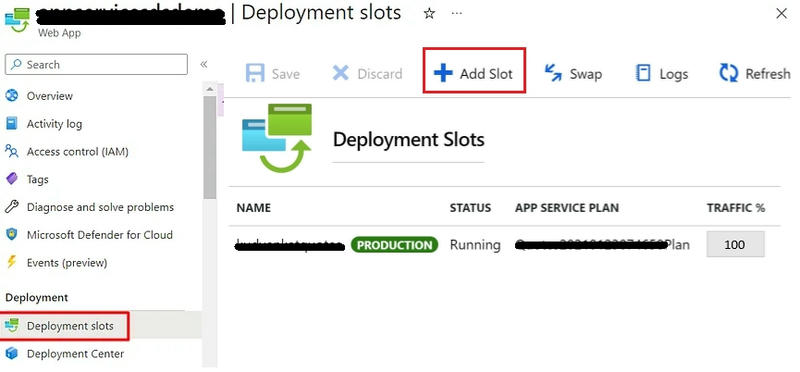Focus the sidebar Search field
This screenshot has height=372, width=800.
tap(96, 64)
